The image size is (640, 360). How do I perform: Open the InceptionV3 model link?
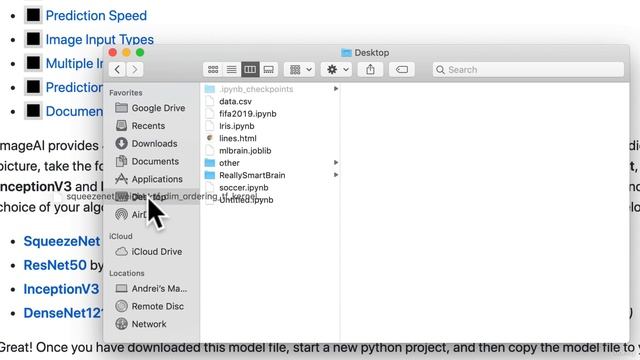pos(61,289)
